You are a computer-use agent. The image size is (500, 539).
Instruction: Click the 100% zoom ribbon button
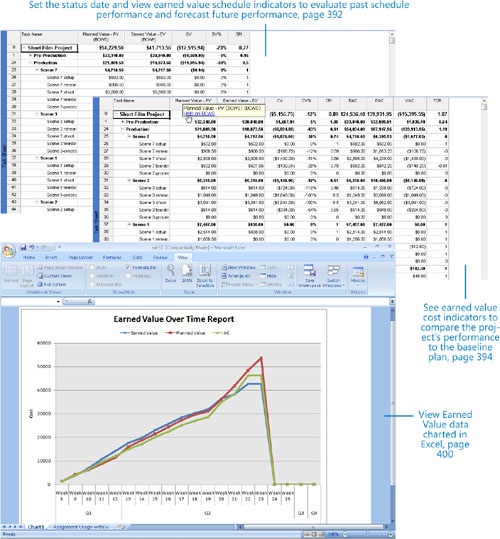[187, 274]
